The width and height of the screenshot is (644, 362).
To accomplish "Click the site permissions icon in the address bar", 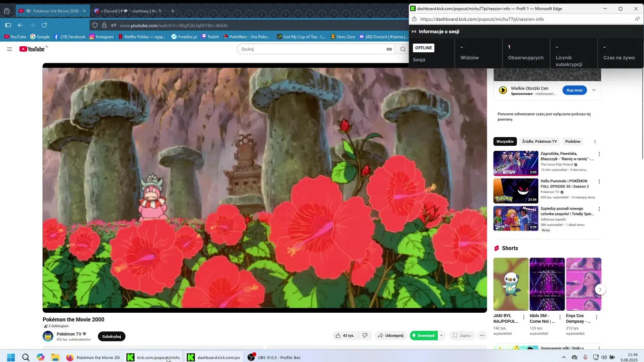I will coord(114,25).
